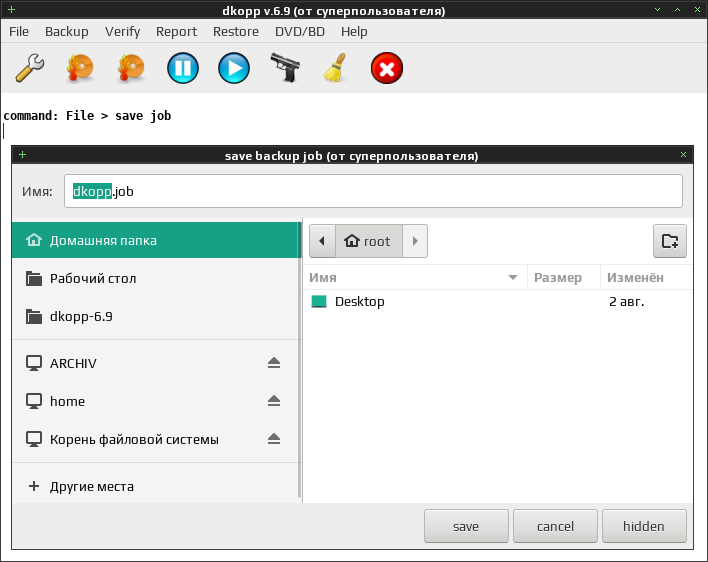This screenshot has width=708, height=562.
Task: Sort by Имя column header
Action: point(415,277)
